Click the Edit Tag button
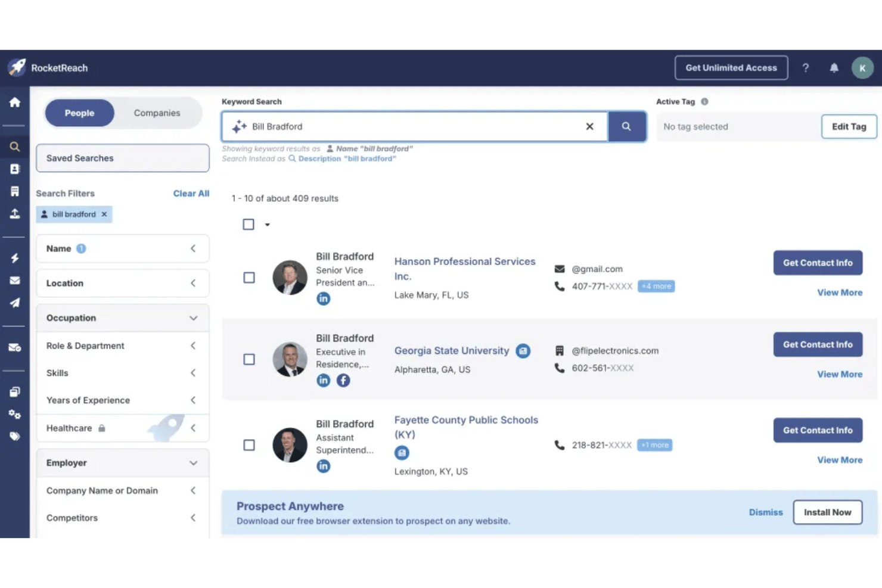Image resolution: width=882 pixels, height=588 pixels. click(849, 126)
